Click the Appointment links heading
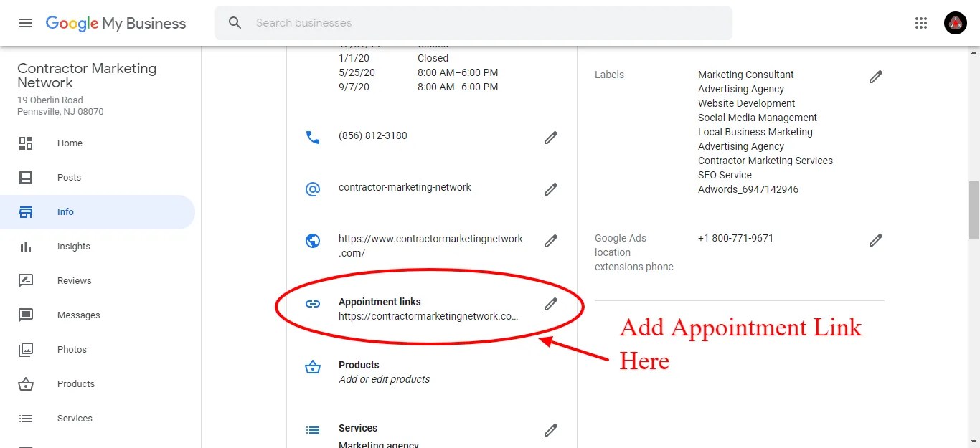Image resolution: width=980 pixels, height=448 pixels. pyautogui.click(x=380, y=302)
